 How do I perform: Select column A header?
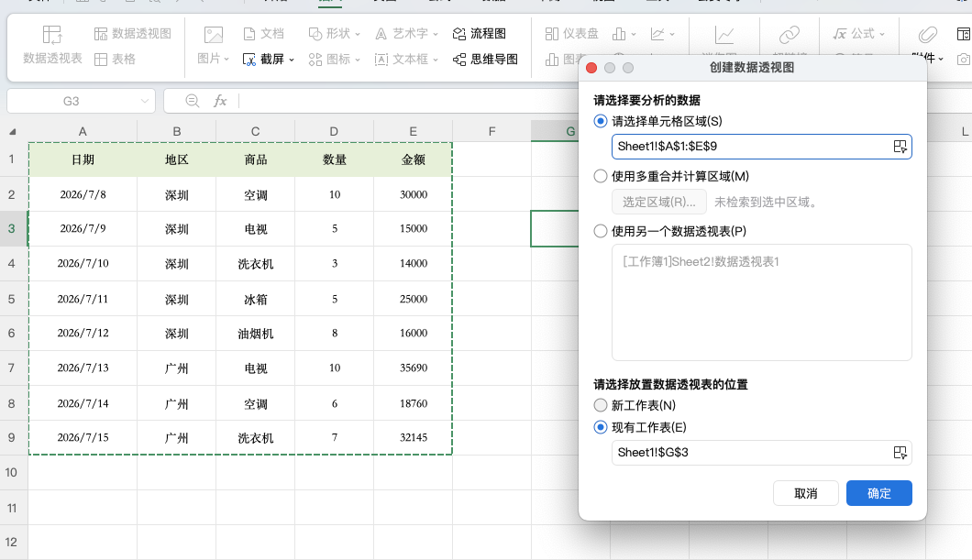coord(83,131)
